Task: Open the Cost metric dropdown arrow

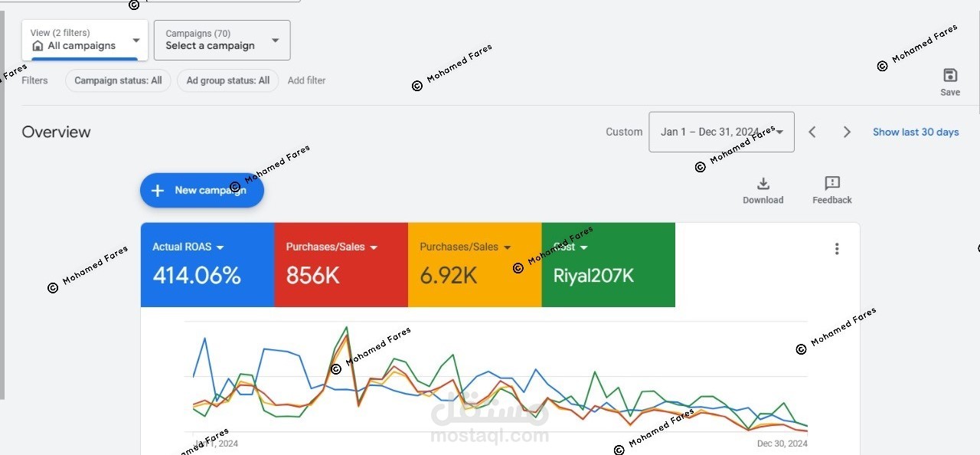Action: click(x=584, y=247)
